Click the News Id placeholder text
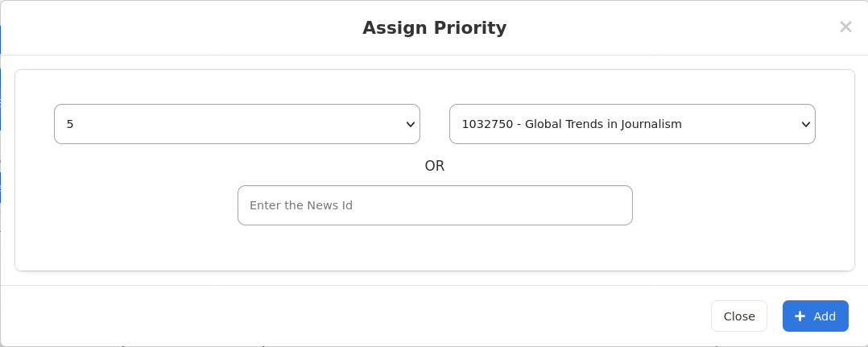This screenshot has width=868, height=347. tap(301, 205)
